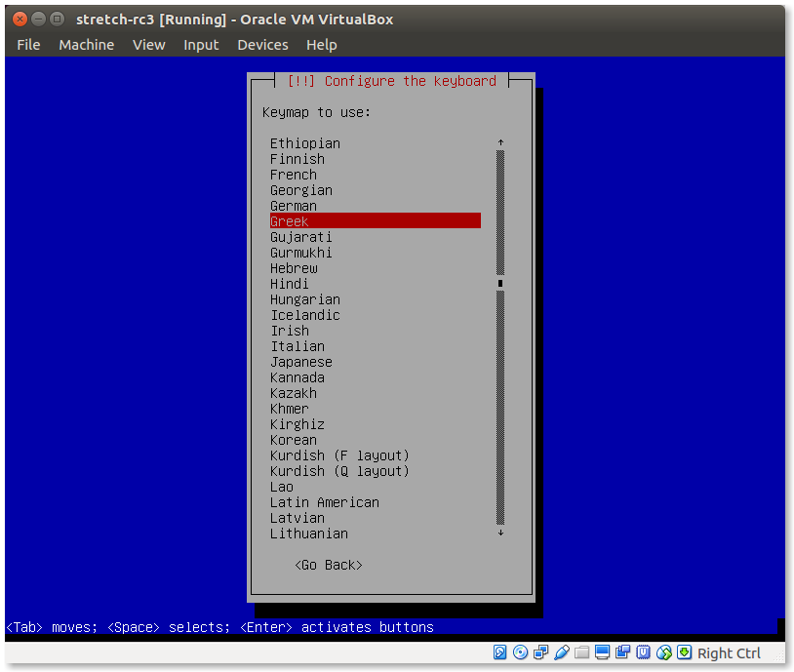The image size is (794, 672).
Task: Click the optical disc drive icon
Action: (520, 652)
